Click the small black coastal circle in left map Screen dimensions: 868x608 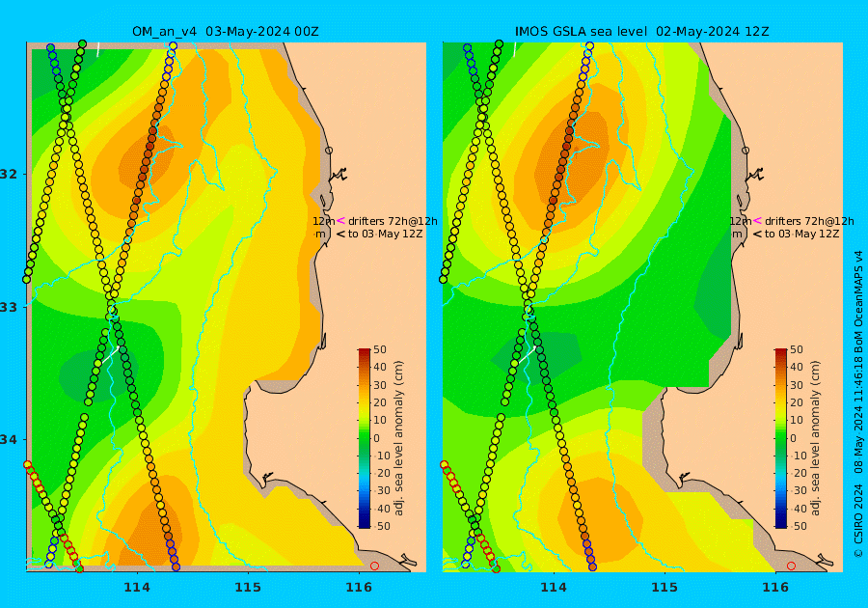point(329,150)
